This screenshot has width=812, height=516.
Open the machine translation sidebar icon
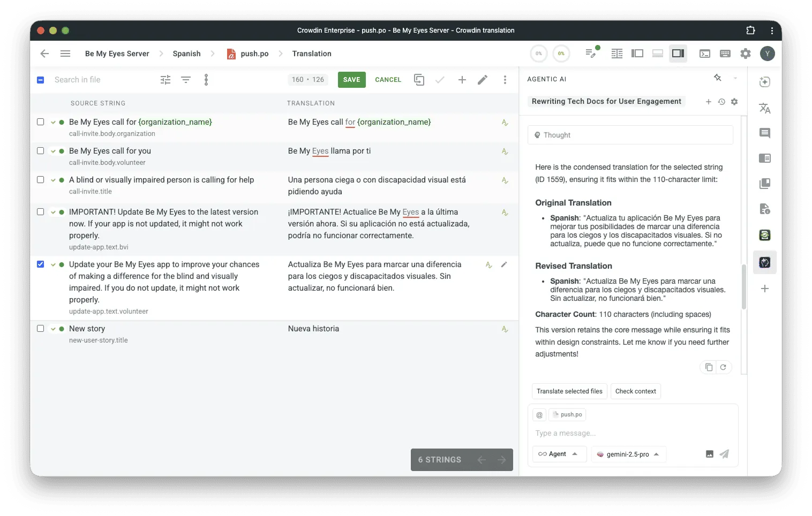tap(765, 108)
